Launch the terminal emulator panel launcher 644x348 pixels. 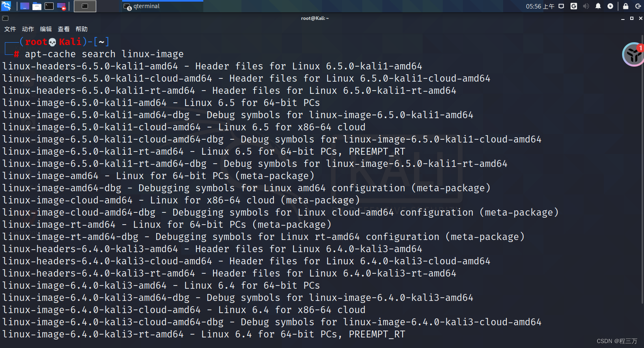pyautogui.click(x=49, y=6)
